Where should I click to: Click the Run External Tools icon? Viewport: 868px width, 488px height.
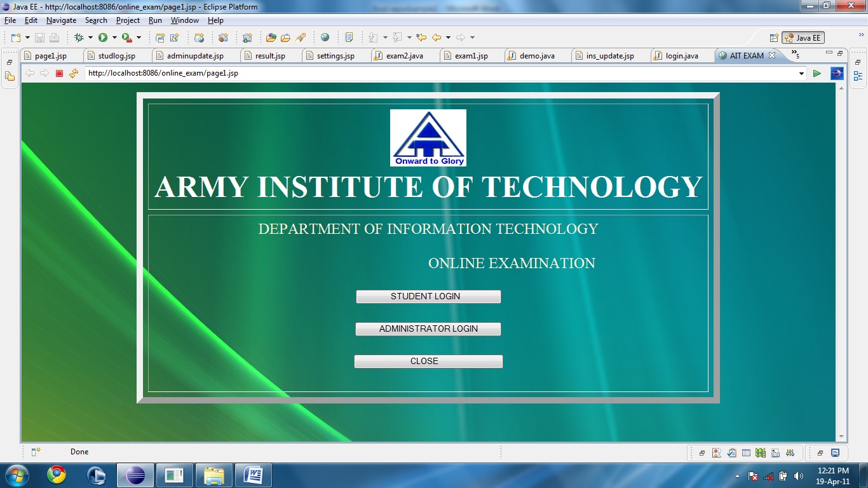[x=126, y=37]
